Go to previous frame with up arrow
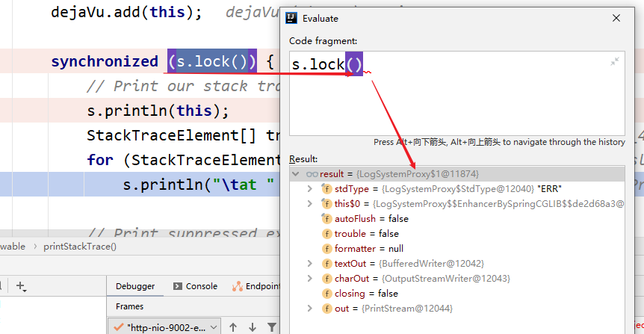 point(233,327)
